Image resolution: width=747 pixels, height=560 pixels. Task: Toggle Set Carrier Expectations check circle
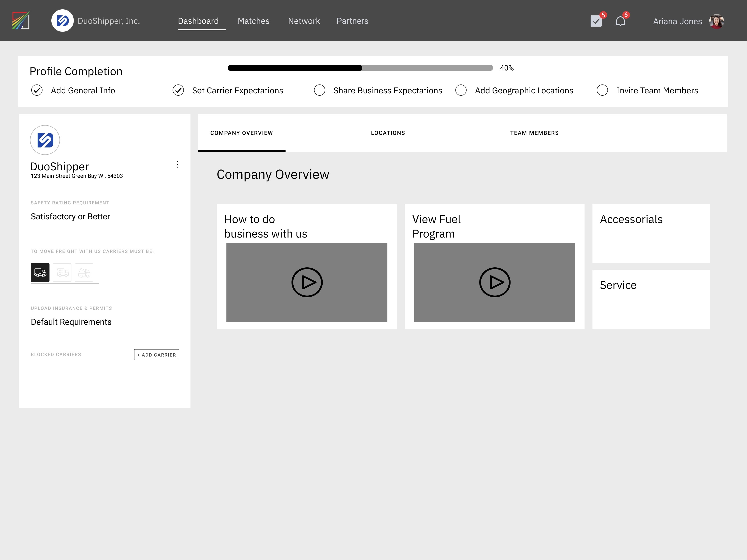(x=178, y=91)
